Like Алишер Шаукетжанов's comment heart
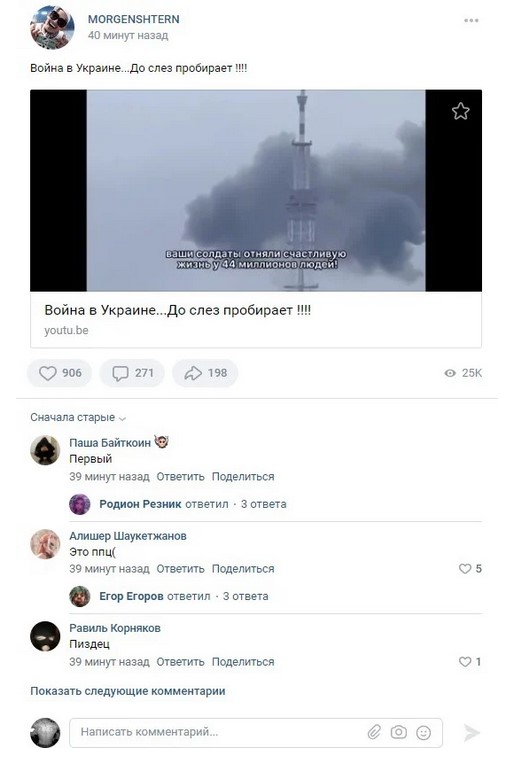Viewport: 520px width, 770px height. (x=465, y=569)
